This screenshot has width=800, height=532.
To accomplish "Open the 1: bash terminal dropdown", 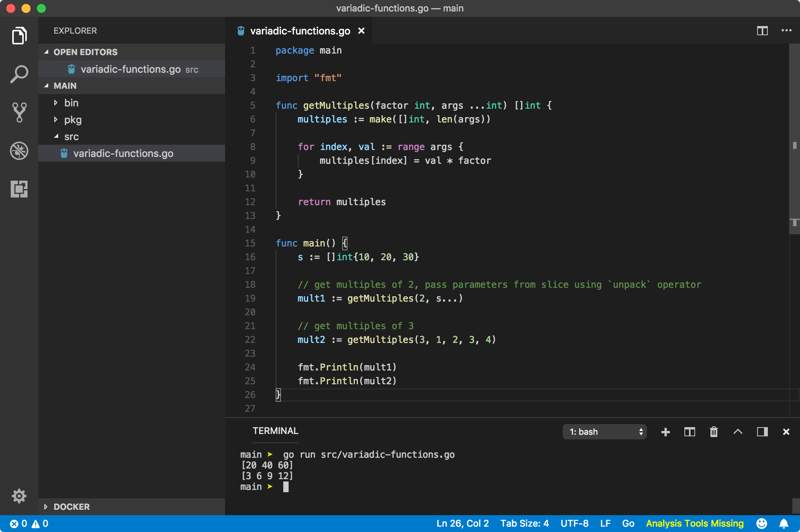I will (605, 432).
